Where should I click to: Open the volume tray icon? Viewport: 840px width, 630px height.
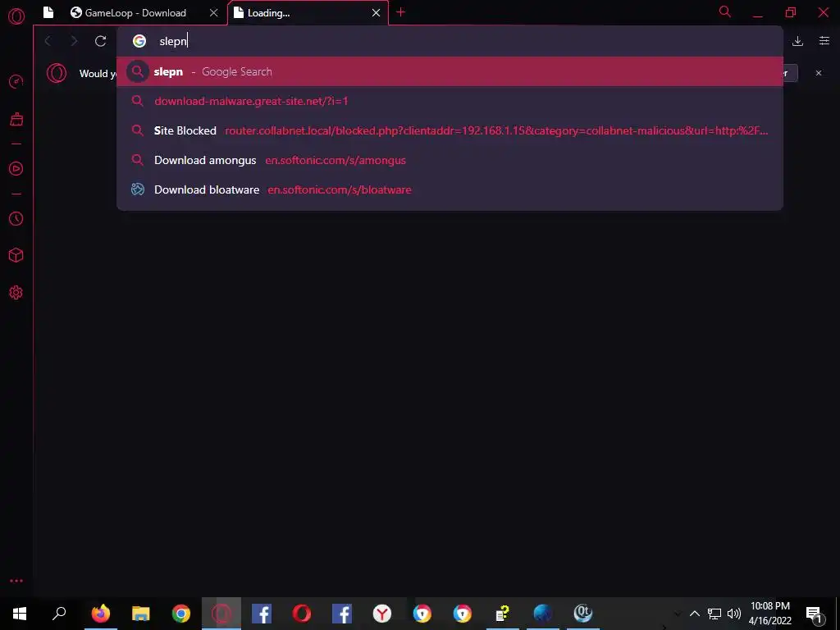click(734, 614)
